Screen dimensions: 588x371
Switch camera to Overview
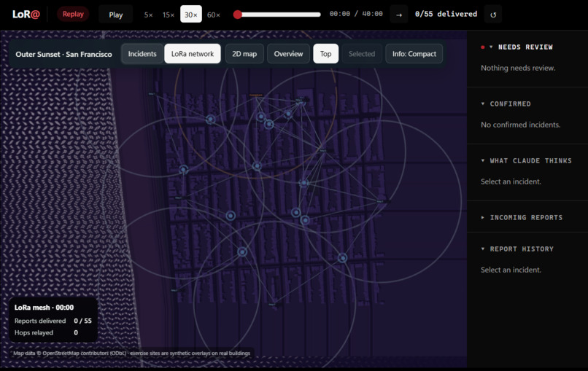click(288, 54)
